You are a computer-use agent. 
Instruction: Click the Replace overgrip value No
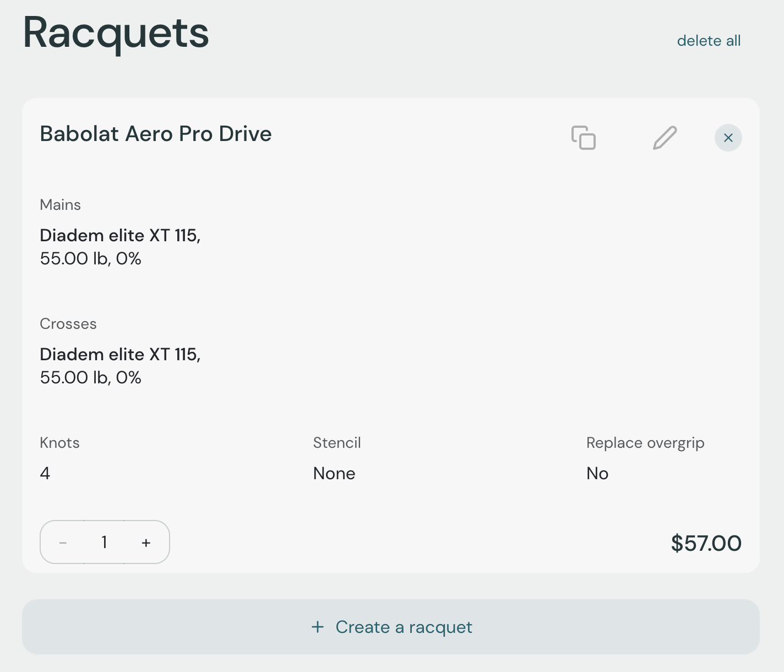[597, 474]
